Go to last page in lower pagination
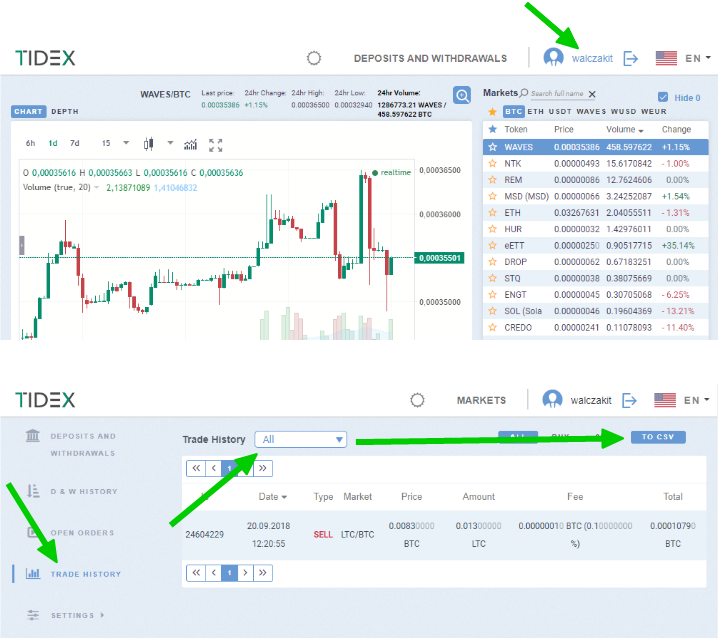Image resolution: width=718 pixels, height=638 pixels. (x=263, y=573)
